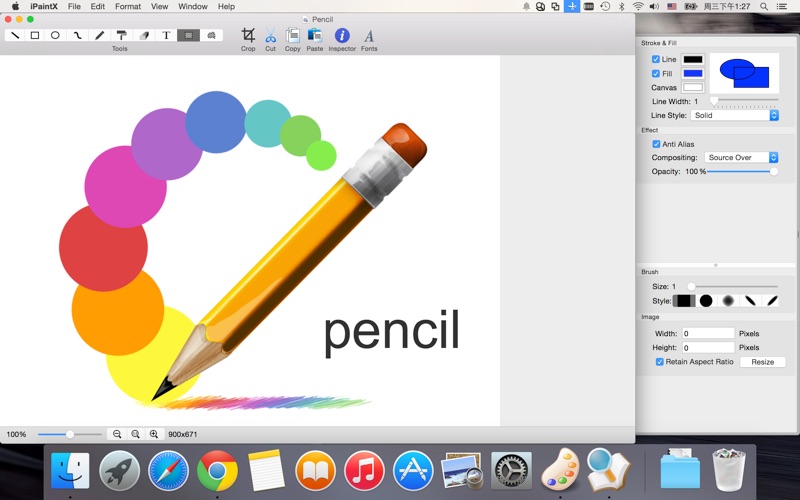
Task: Open the View menu
Action: point(160,7)
